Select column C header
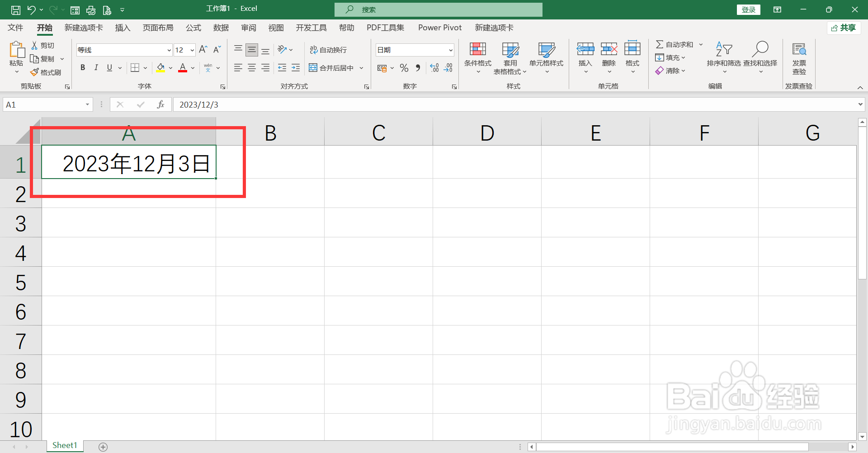868x453 pixels. point(378,132)
